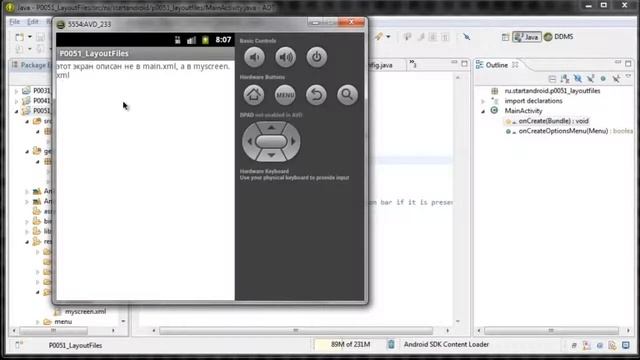Close the Outline view tab

pos(515,65)
